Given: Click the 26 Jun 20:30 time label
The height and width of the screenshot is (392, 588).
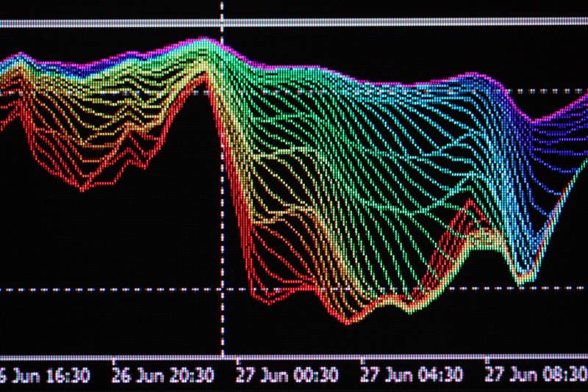Looking at the screenshot, I should click(x=163, y=376).
